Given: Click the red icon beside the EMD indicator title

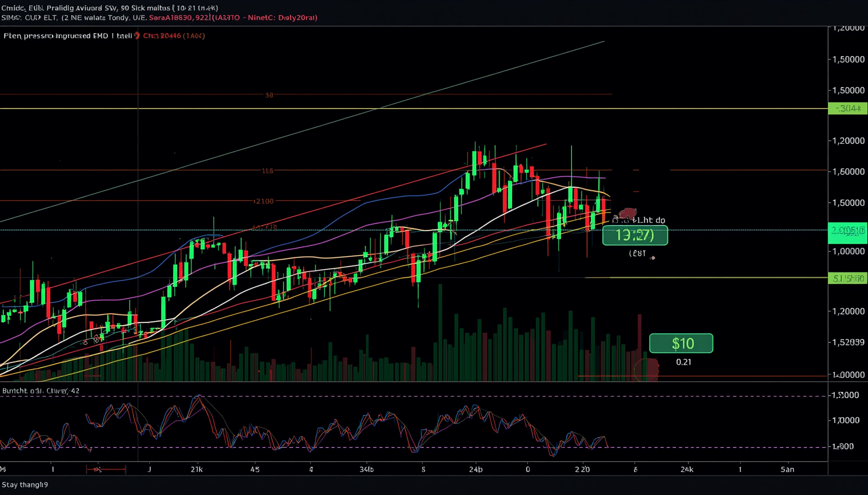Looking at the screenshot, I should pos(137,36).
